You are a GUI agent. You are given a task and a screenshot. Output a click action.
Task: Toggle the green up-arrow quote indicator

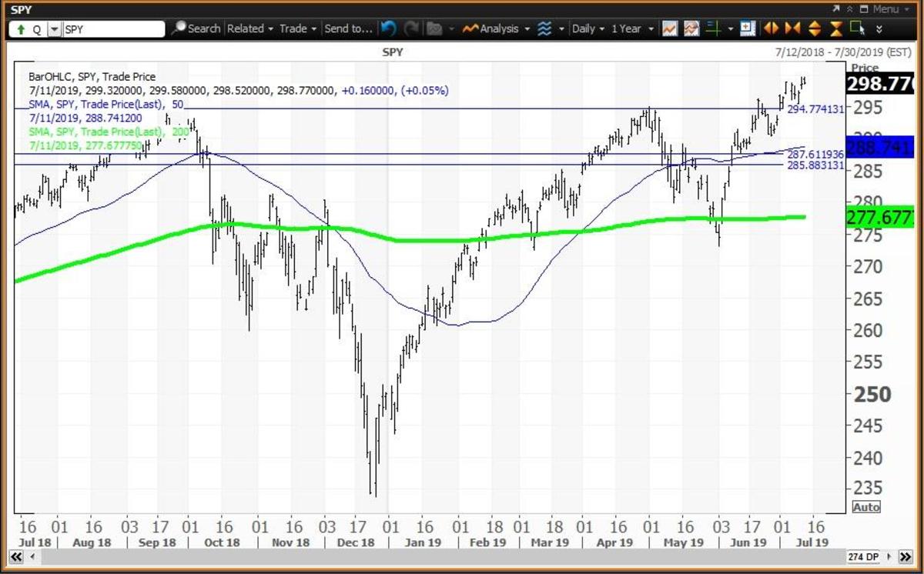21,28
